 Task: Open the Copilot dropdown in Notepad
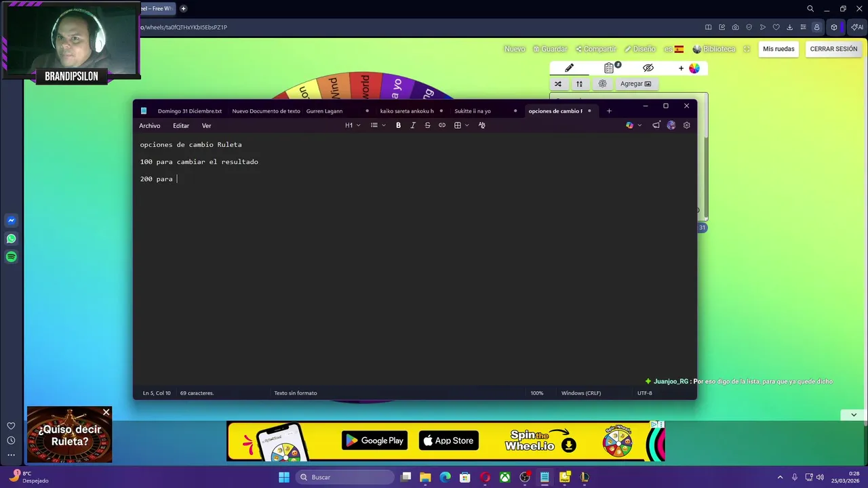coord(633,125)
